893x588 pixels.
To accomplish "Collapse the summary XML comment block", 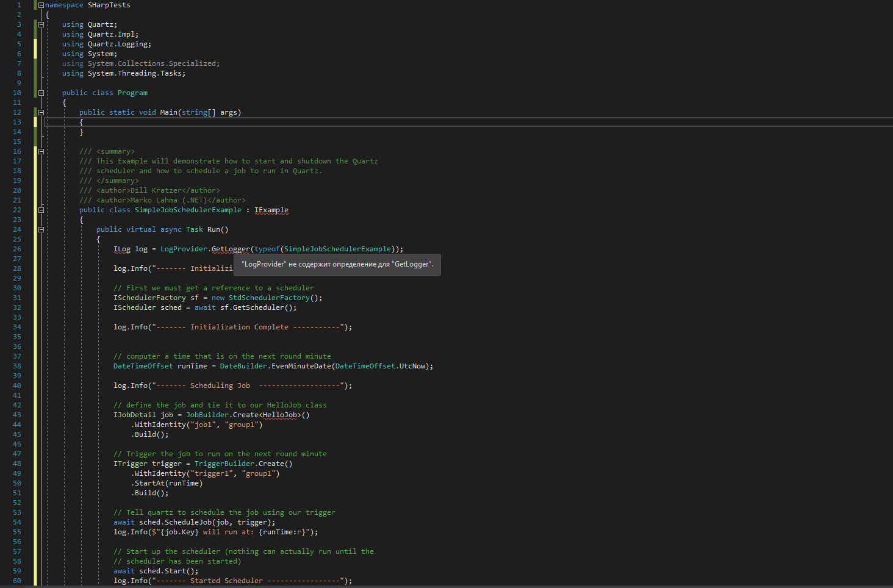I will coord(40,151).
